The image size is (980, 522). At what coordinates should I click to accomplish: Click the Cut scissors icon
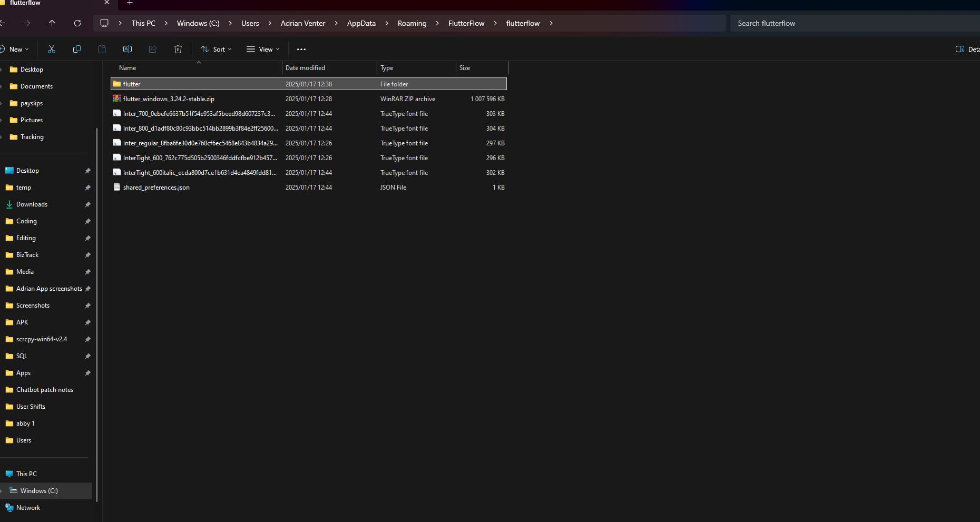(x=52, y=49)
